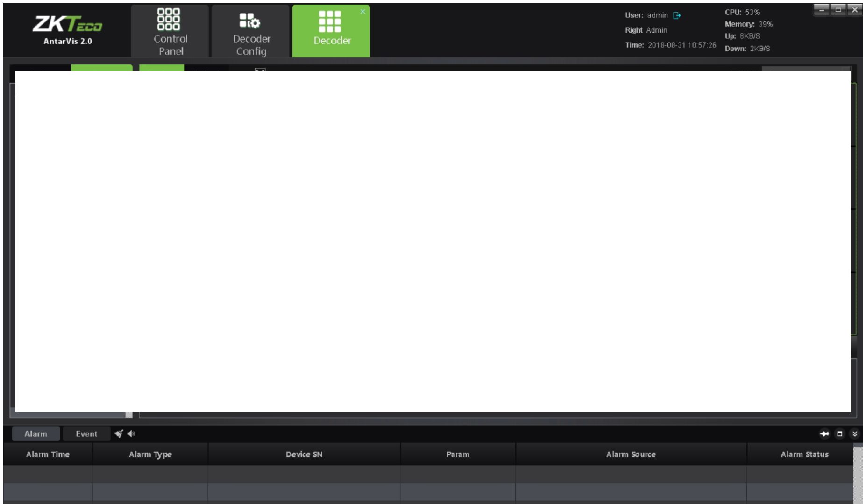Collapse the alarm panel with double chevron
This screenshot has width=866, height=504.
[x=854, y=434]
